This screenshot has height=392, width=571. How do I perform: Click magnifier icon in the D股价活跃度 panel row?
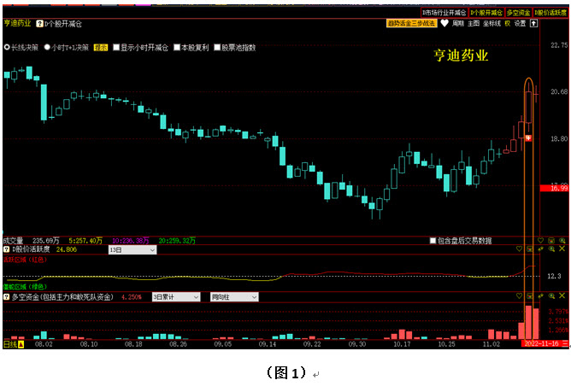551,249
